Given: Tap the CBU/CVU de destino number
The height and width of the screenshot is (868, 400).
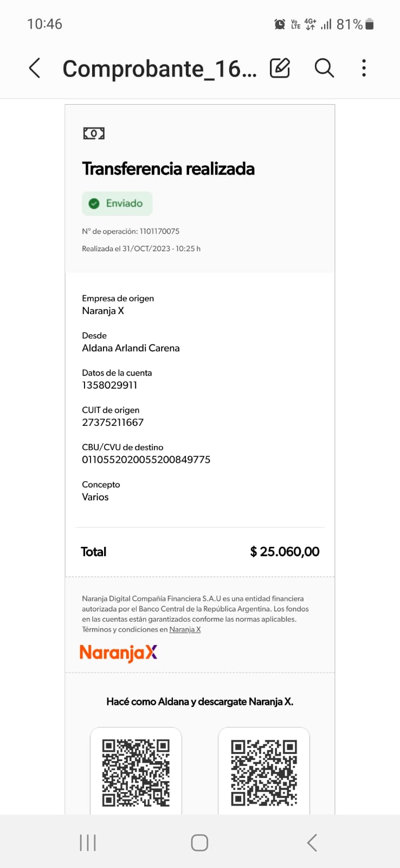Looking at the screenshot, I should point(146,459).
